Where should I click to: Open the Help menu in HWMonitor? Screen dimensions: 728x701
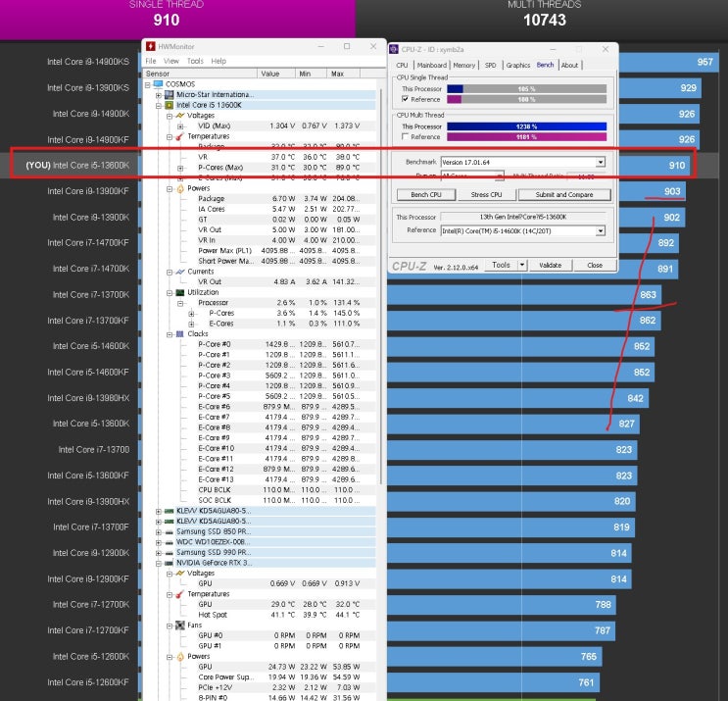click(x=218, y=61)
